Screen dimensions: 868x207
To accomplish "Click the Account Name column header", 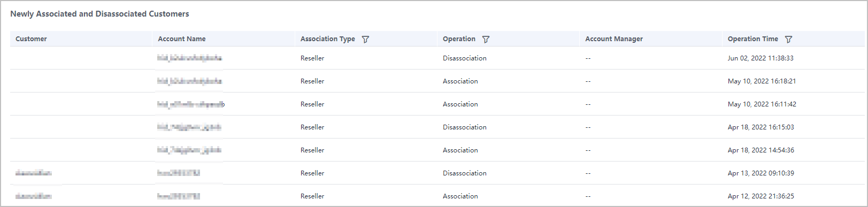I will [182, 39].
